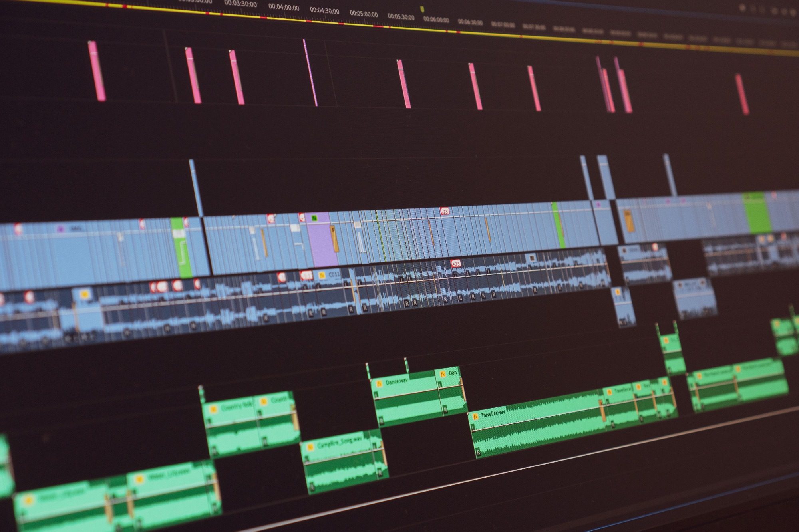This screenshot has width=799, height=532.
Task: Click the green fx badge on purple clip
Action: point(314,218)
